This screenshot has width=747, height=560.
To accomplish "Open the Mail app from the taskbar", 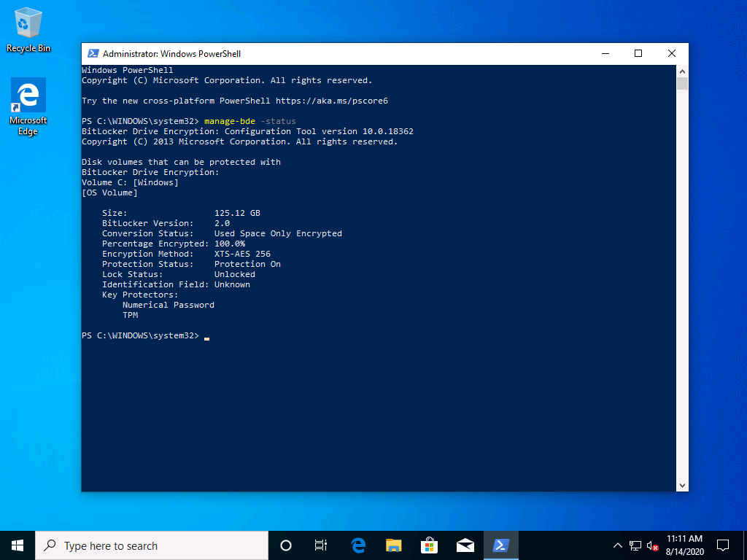I will coord(465,545).
